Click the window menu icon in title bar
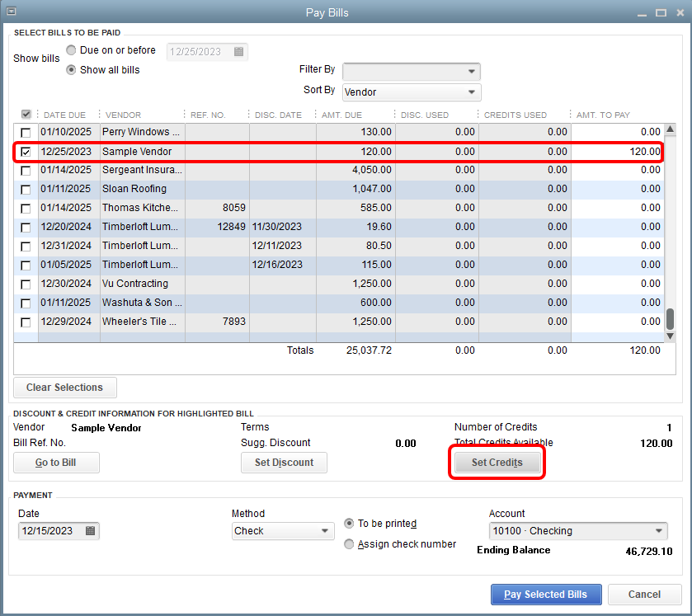The height and width of the screenshot is (616, 692). pyautogui.click(x=10, y=12)
